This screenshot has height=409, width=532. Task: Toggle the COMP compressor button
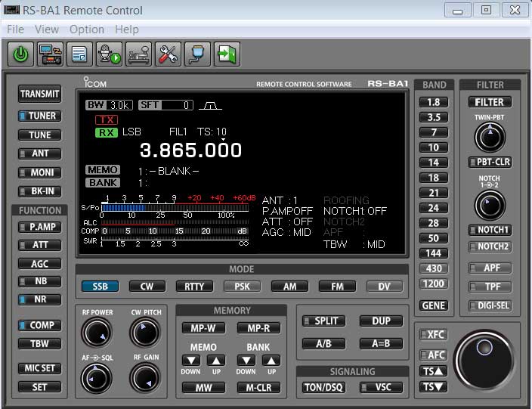(40, 325)
